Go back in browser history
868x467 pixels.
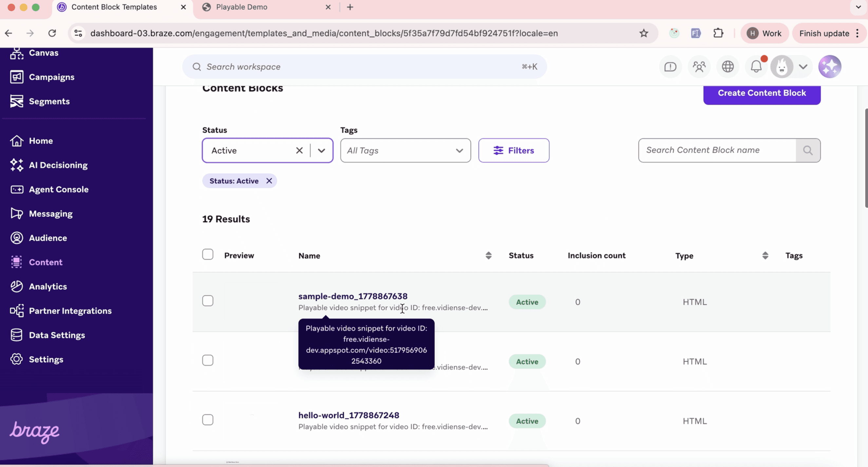coord(9,33)
